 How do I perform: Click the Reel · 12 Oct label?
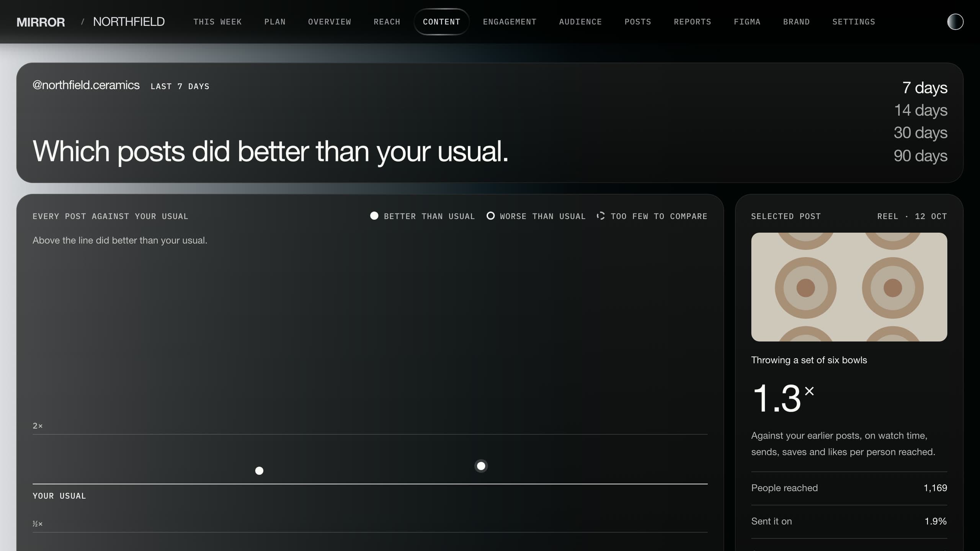912,216
